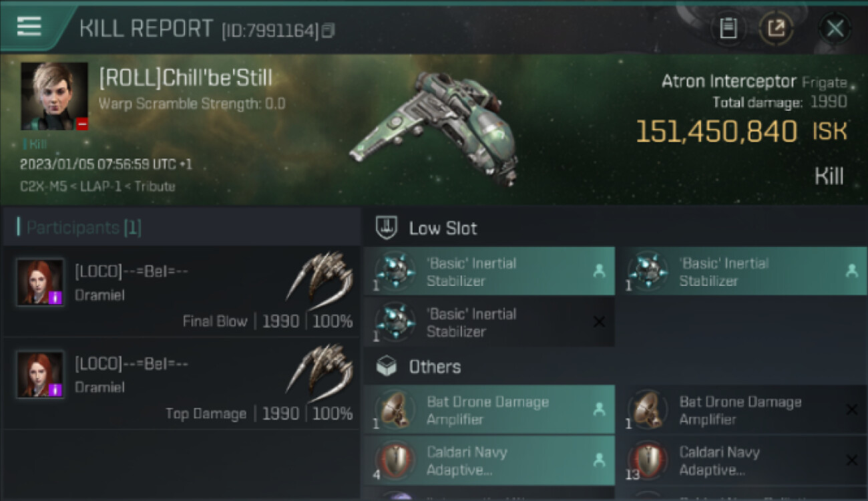The width and height of the screenshot is (868, 501).
Task: Click the destroyed Bat Drone Damage Amplifier
Action: (741, 410)
